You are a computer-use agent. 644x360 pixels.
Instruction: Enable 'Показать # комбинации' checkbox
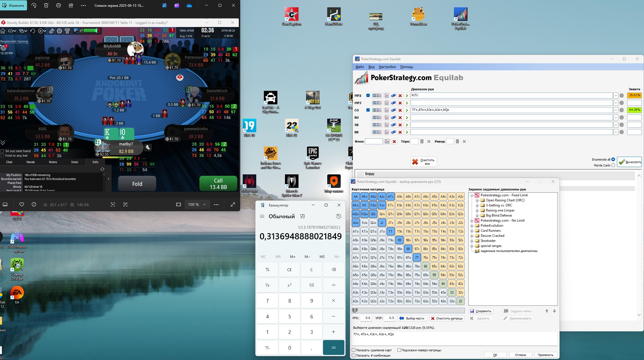pos(354,355)
